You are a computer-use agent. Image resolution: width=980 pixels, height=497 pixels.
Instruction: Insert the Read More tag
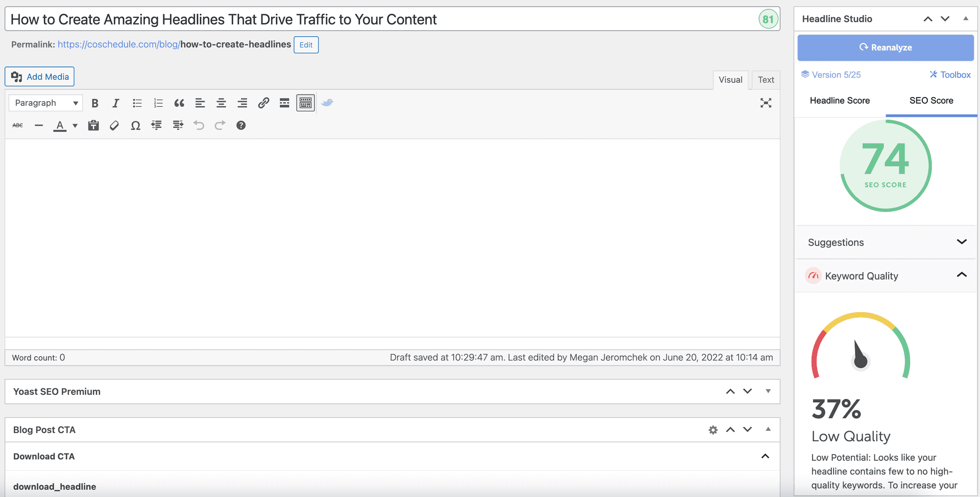tap(284, 103)
